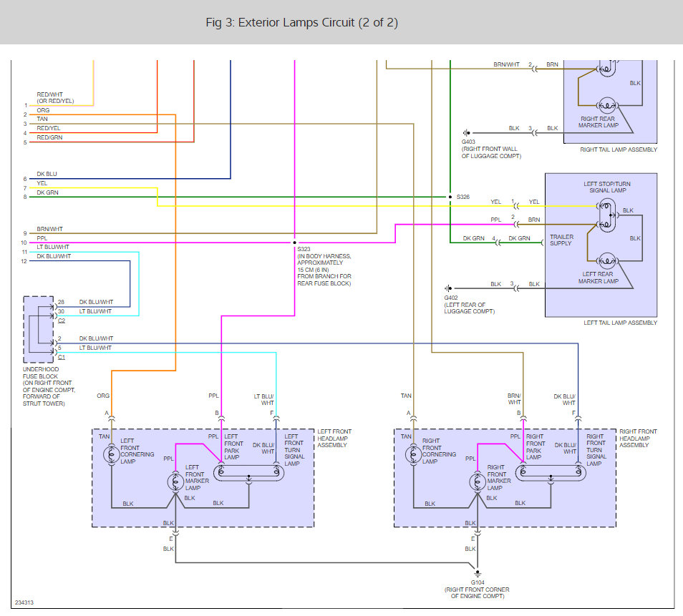Click 'RIGHT REAR MARKER LAMP' label

[598, 122]
